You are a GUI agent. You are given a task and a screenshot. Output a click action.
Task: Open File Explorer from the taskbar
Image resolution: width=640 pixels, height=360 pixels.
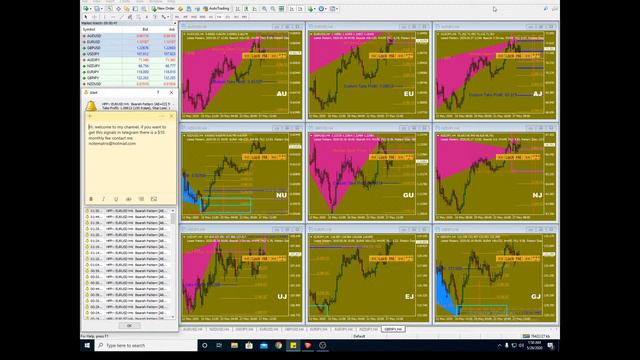(x=234, y=345)
